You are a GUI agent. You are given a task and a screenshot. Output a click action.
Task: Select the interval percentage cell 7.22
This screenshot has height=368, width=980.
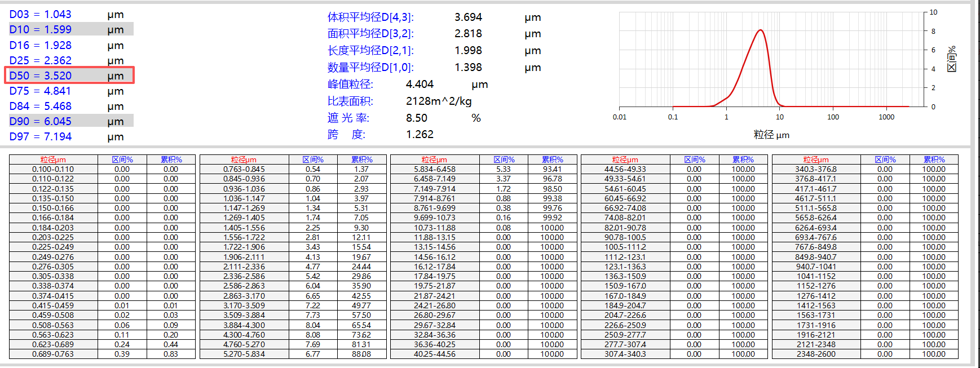coord(313,305)
